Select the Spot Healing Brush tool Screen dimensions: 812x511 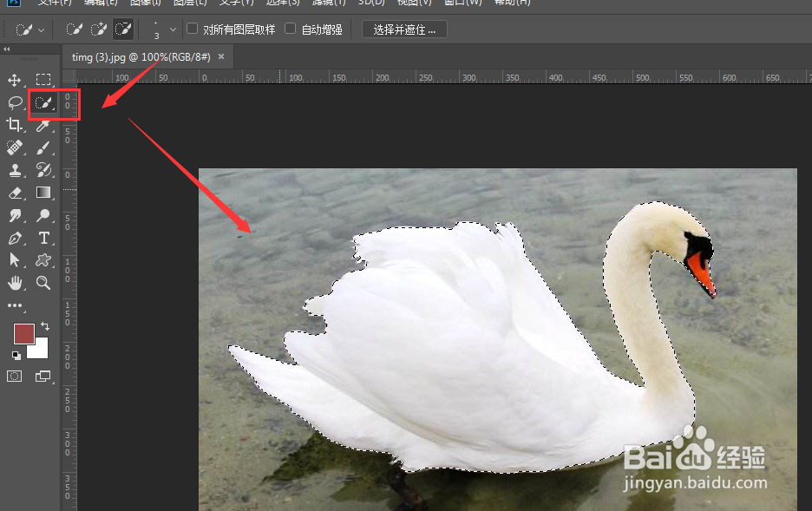tap(15, 147)
